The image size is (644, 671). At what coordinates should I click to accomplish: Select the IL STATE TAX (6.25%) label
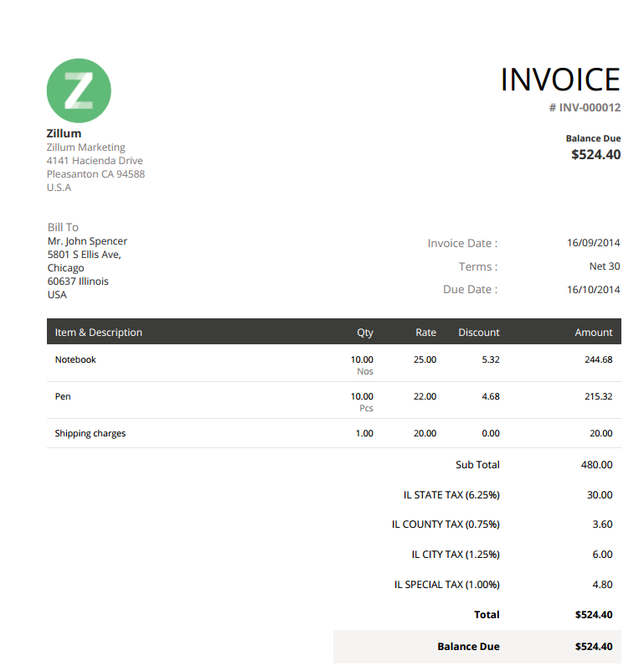pos(451,495)
